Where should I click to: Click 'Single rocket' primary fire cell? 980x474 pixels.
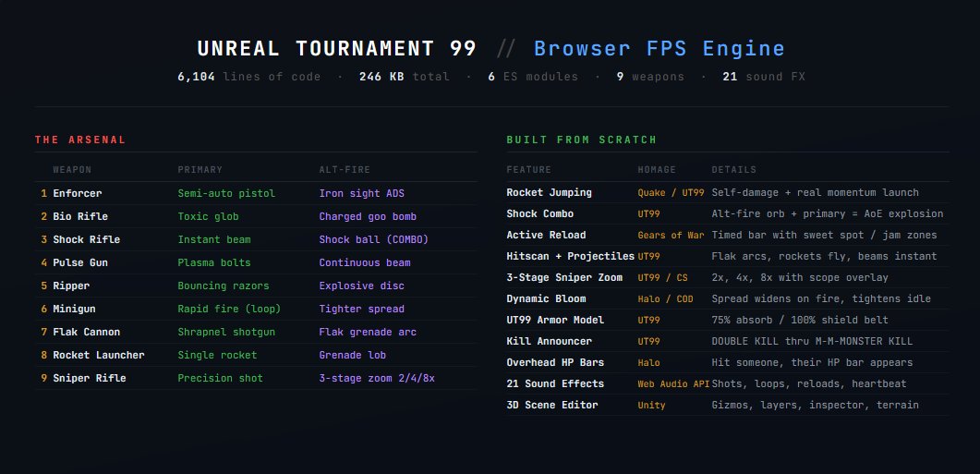217,355
